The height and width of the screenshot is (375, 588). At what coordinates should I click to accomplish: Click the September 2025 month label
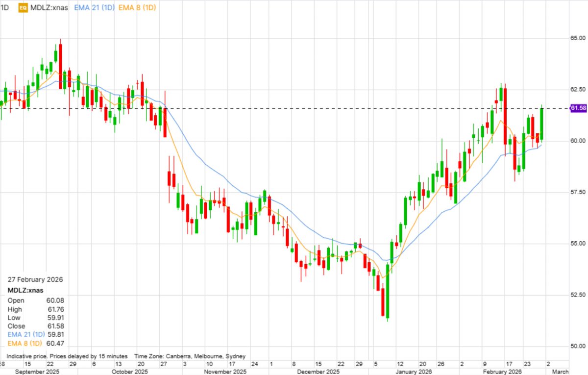click(x=37, y=371)
